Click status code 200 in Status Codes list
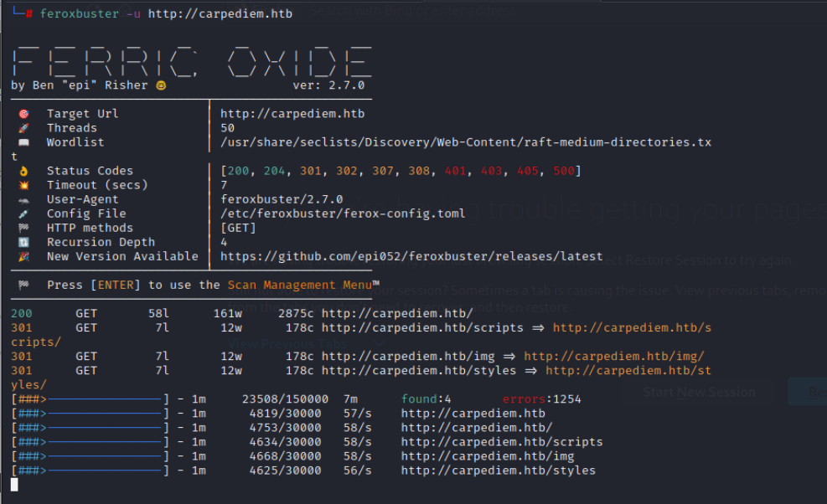The width and height of the screenshot is (827, 504). pyautogui.click(x=239, y=171)
